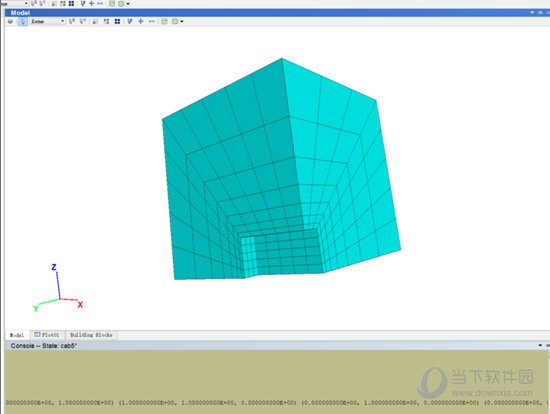Click the second select icon right of Zone dropdown
The width and height of the screenshot is (550, 414).
coord(83,21)
